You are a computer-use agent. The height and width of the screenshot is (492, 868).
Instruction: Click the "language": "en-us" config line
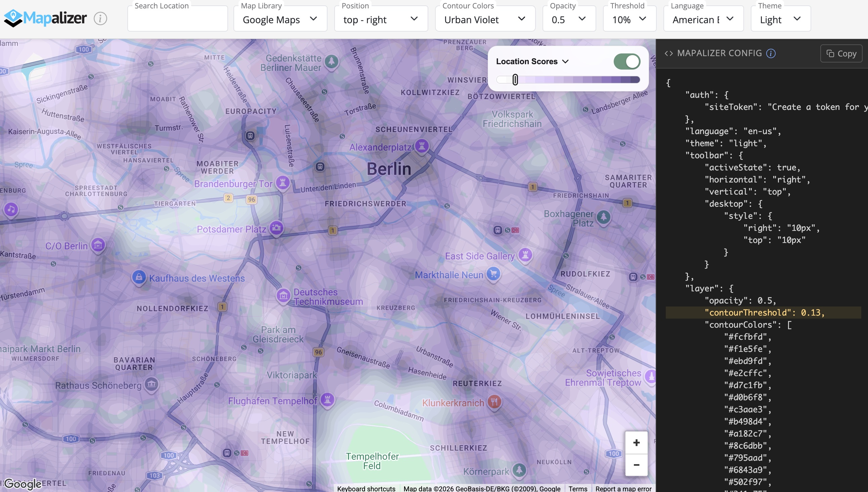(x=733, y=131)
